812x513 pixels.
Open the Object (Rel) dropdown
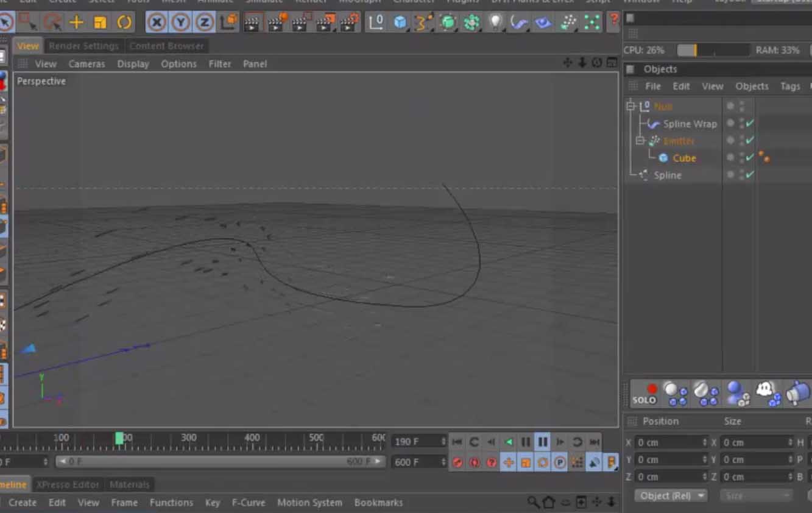(671, 495)
